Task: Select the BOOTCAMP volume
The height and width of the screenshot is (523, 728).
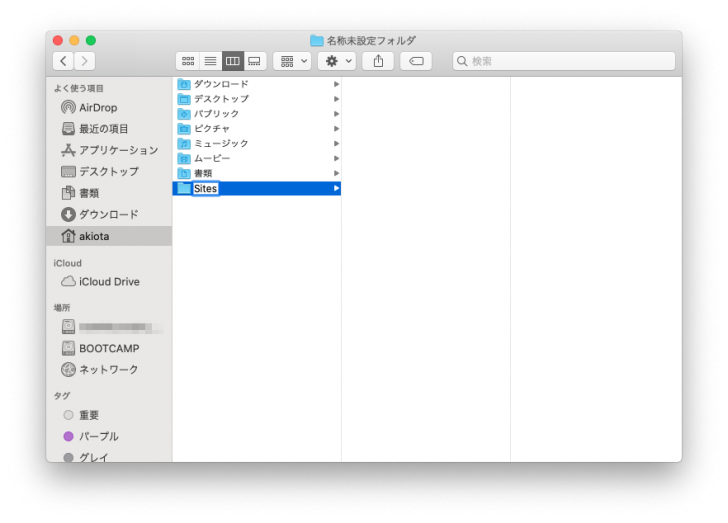Action: tap(109, 348)
